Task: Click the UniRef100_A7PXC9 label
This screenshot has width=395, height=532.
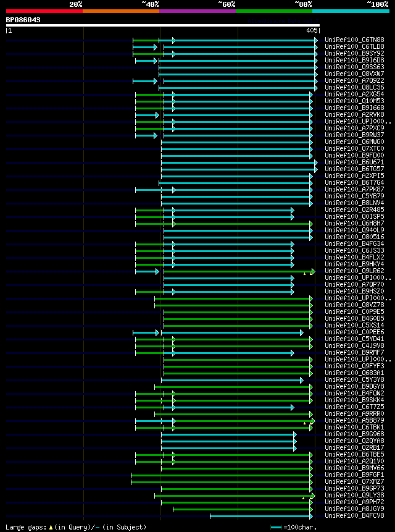Action: (x=354, y=129)
